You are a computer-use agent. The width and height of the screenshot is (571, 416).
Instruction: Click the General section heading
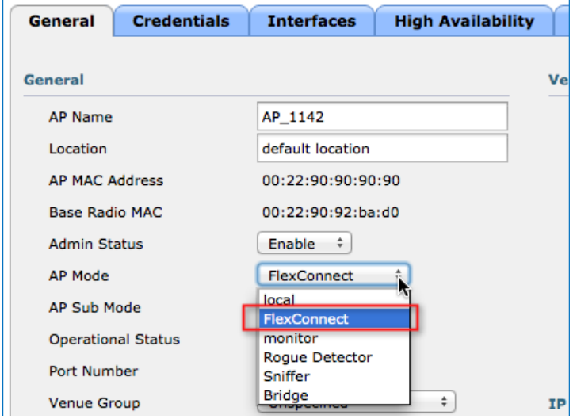coord(54,80)
